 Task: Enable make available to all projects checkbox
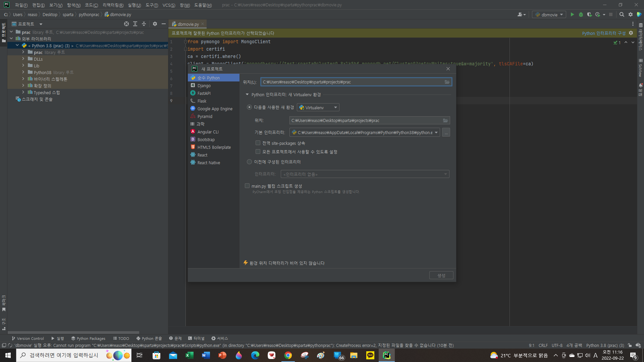(258, 152)
